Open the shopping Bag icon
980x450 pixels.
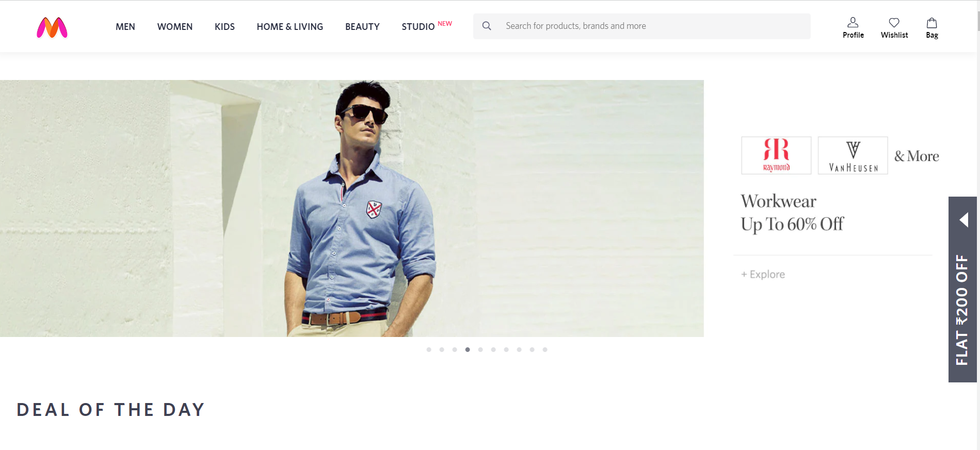pyautogui.click(x=931, y=28)
